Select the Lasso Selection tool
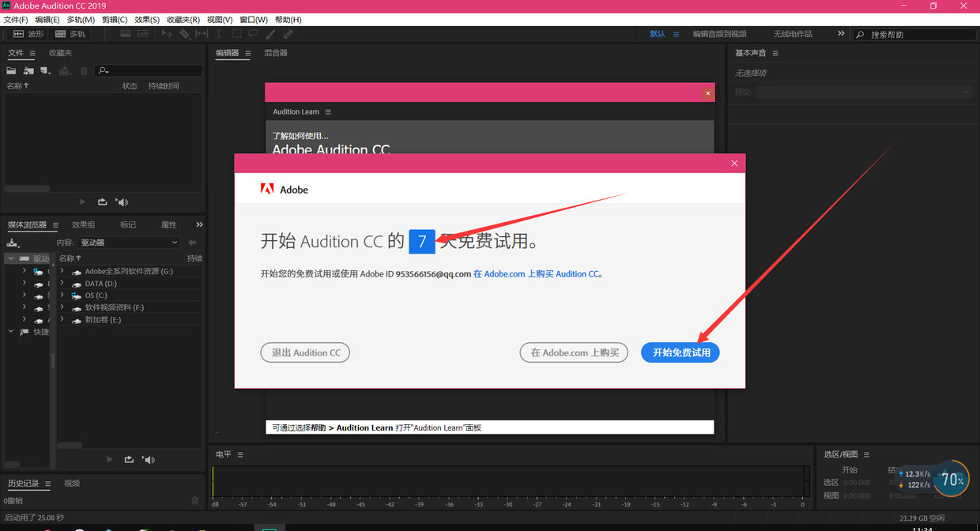 (253, 34)
